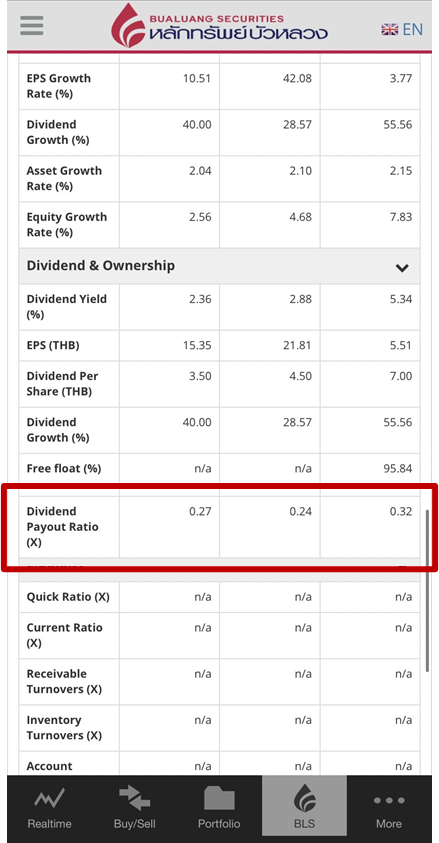Open the More dots menu
This screenshot has width=439, height=843.
click(x=389, y=800)
